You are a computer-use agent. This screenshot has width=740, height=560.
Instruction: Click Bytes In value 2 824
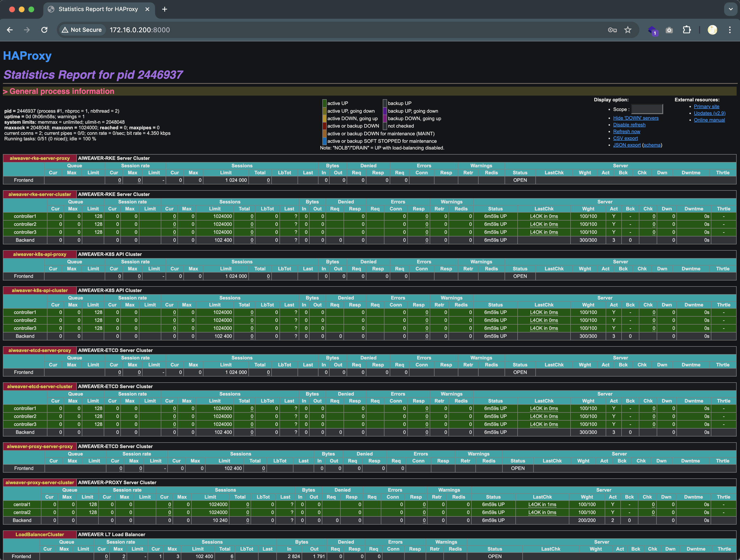(294, 556)
